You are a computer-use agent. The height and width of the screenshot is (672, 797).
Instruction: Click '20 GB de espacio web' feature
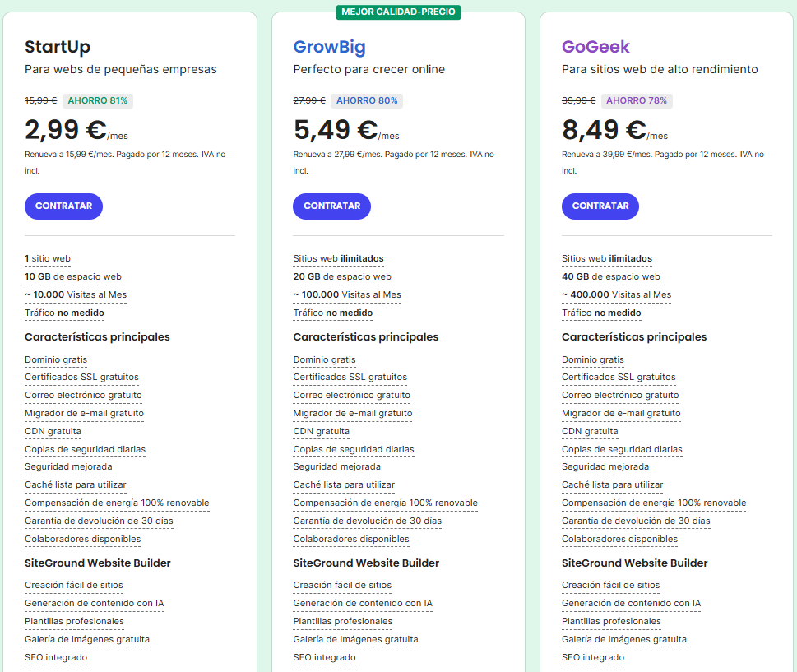pyautogui.click(x=342, y=277)
